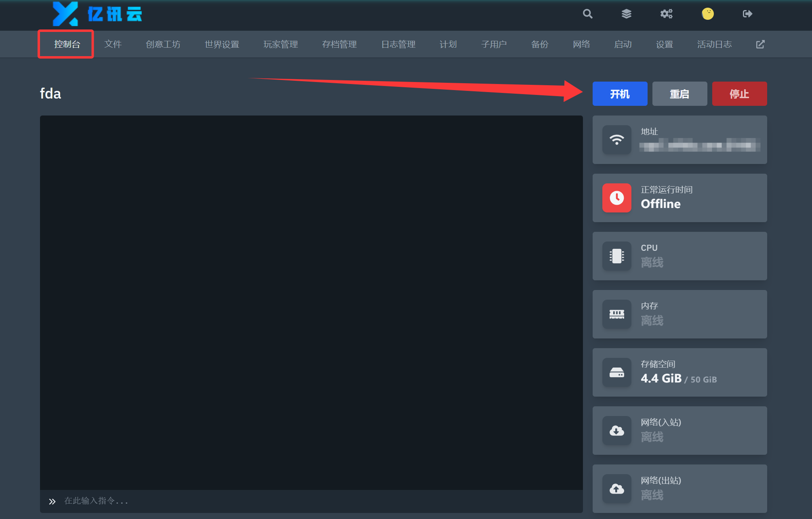
Task: Click the storage disk drive icon
Action: 616,372
